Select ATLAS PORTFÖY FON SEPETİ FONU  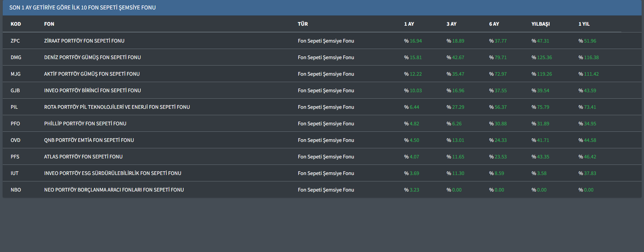(x=83, y=157)
